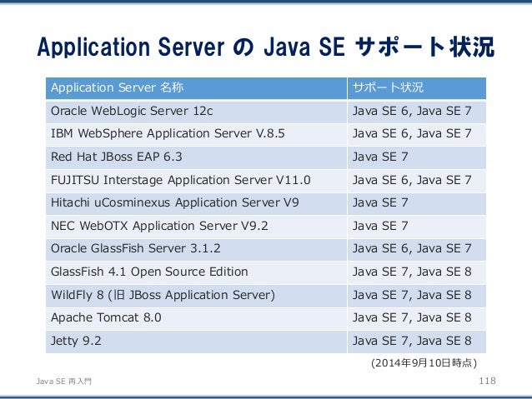The height and width of the screenshot is (399, 532).
Task: Select the 'Apache Tomcat 8.0' cell
Action: tap(197, 318)
